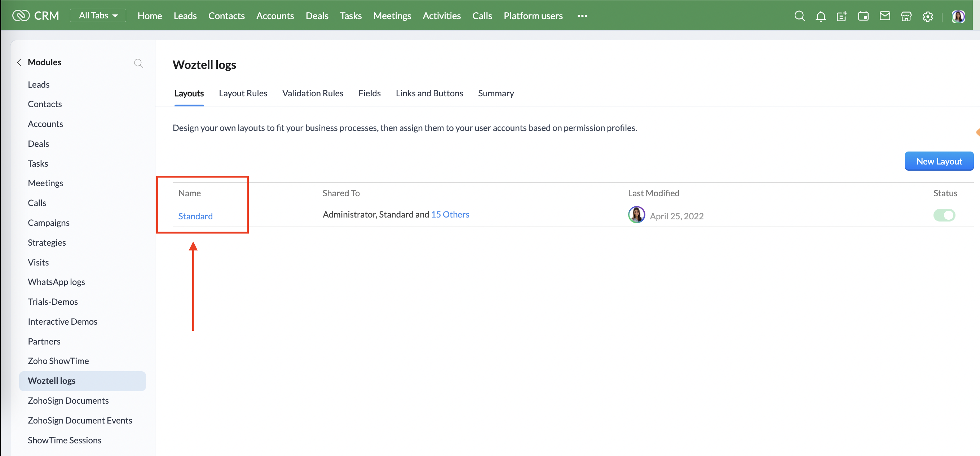Click the 15 Others link
This screenshot has width=980, height=456.
pos(450,214)
